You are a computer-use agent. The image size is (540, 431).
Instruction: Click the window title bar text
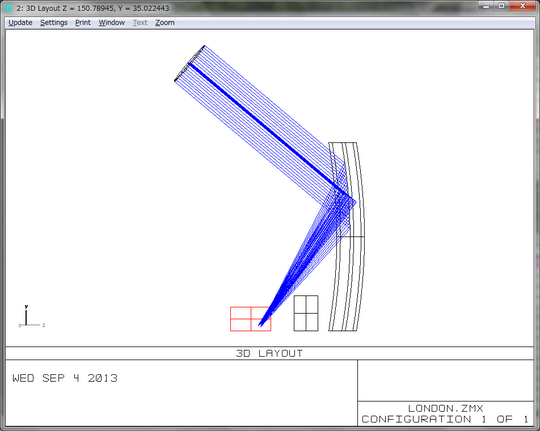[x=93, y=8]
